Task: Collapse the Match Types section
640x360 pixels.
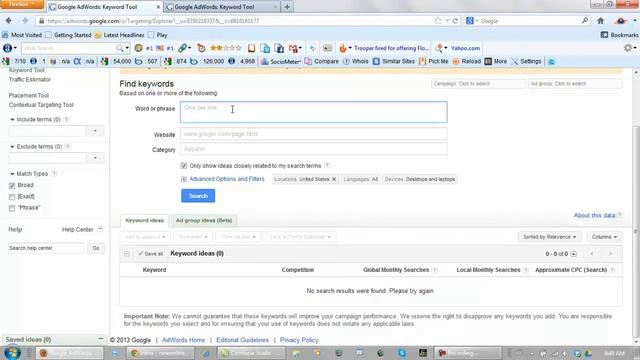Action: click(x=12, y=174)
